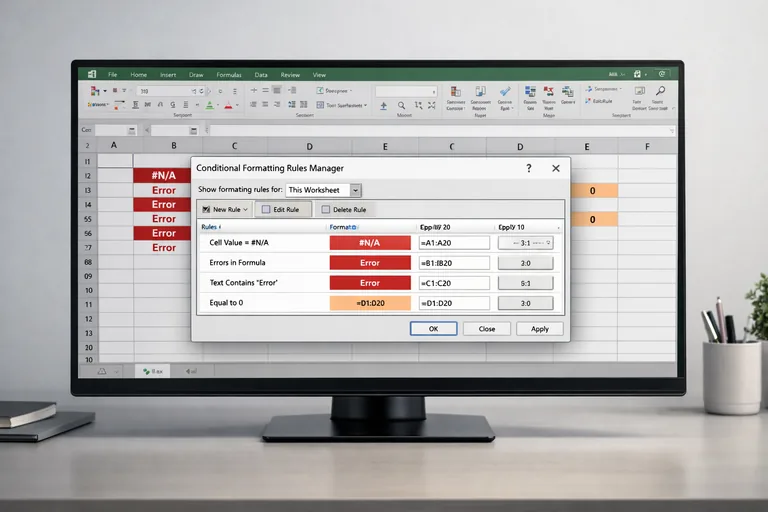Click the 3:0 button in Errors in Formula row
This screenshot has width=768, height=512.
[526, 263]
